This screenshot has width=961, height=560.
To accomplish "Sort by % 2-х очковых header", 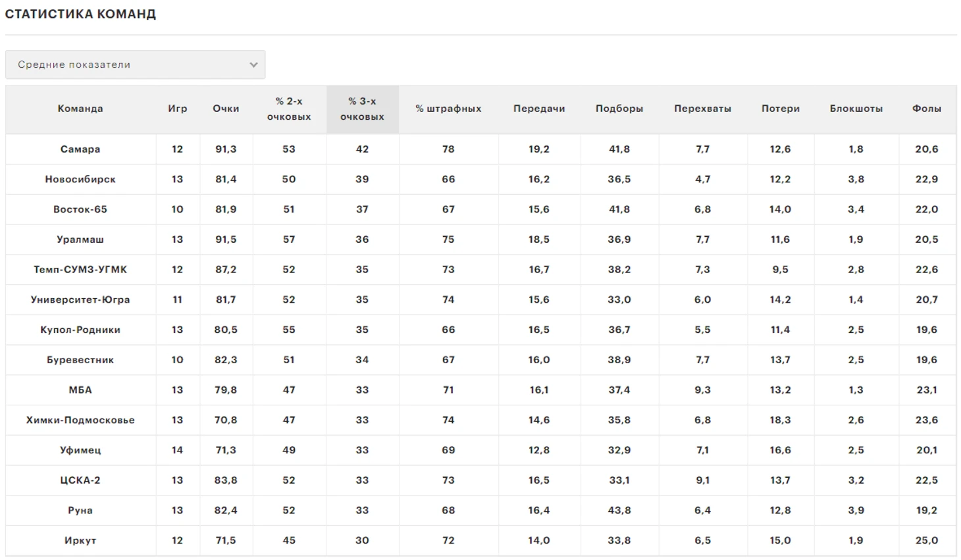I will tap(289, 109).
